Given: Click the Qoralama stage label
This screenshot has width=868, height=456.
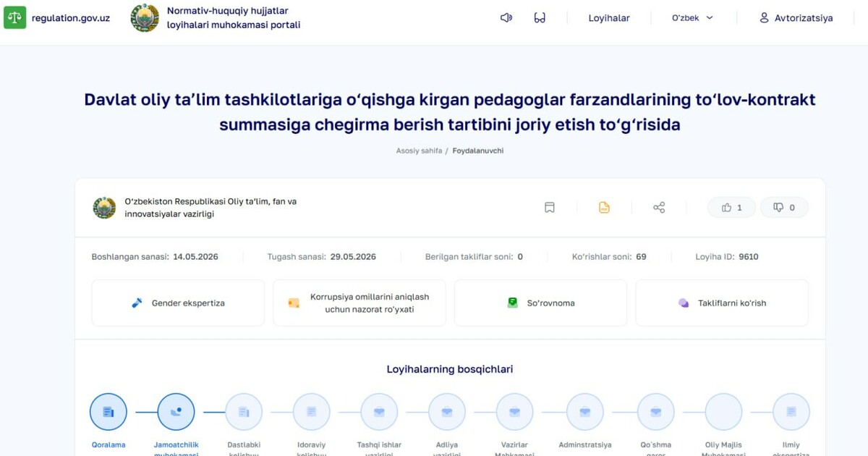Looking at the screenshot, I should pyautogui.click(x=109, y=445).
